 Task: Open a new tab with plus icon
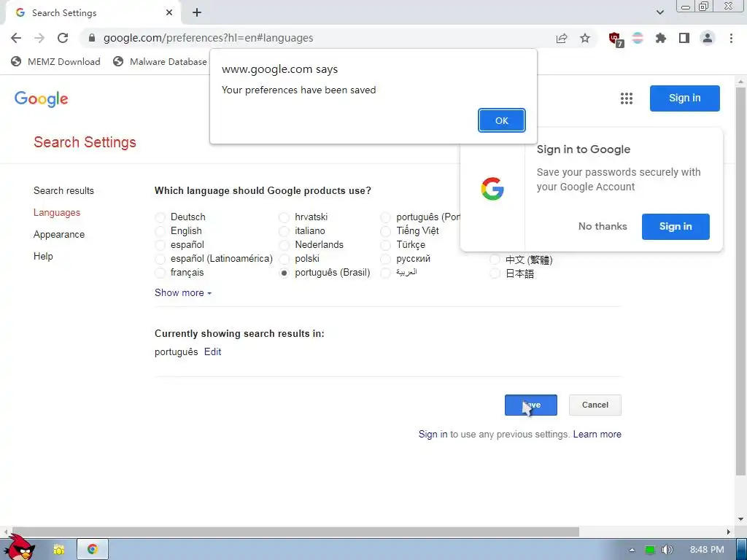point(197,13)
